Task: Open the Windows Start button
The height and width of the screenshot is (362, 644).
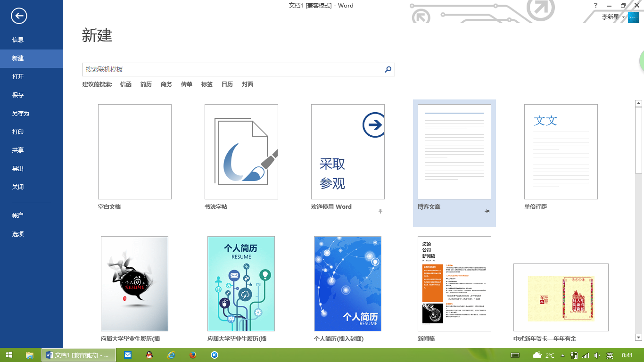Action: (x=9, y=355)
